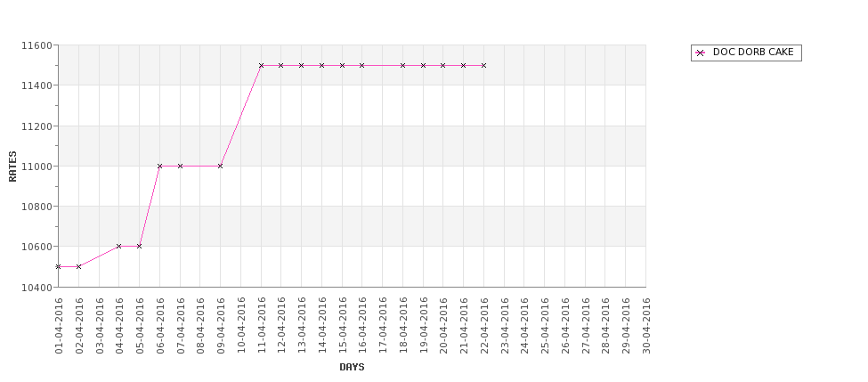Screen dimensions: 868x382
Task: Click the DAYS axis title
Action: coord(352,367)
